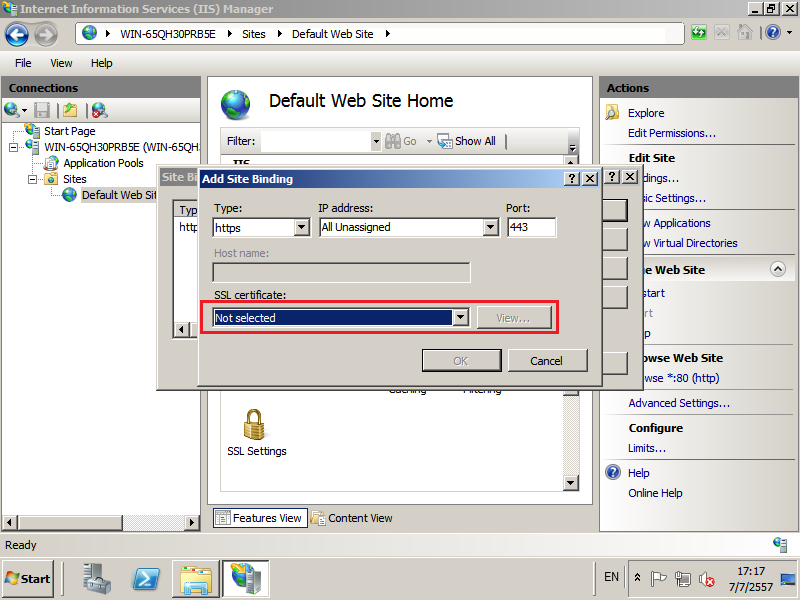This screenshot has width=800, height=600.
Task: Click the Port number field
Action: pyautogui.click(x=531, y=228)
